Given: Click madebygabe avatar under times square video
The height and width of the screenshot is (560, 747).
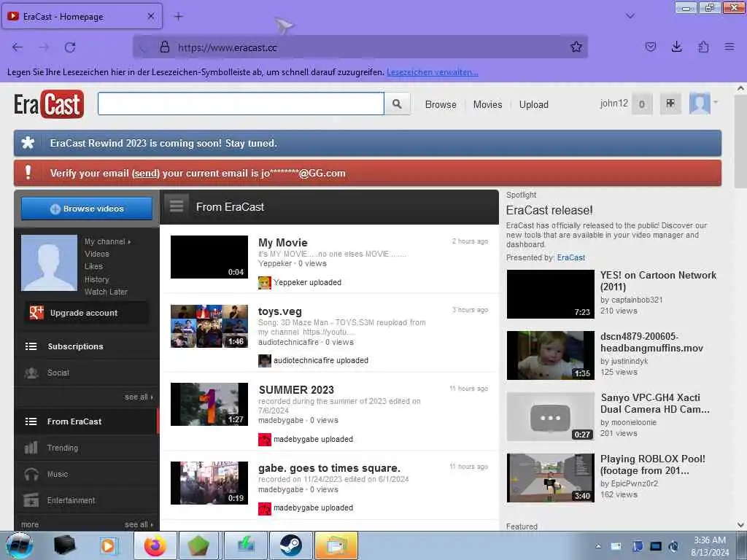Looking at the screenshot, I should point(264,508).
